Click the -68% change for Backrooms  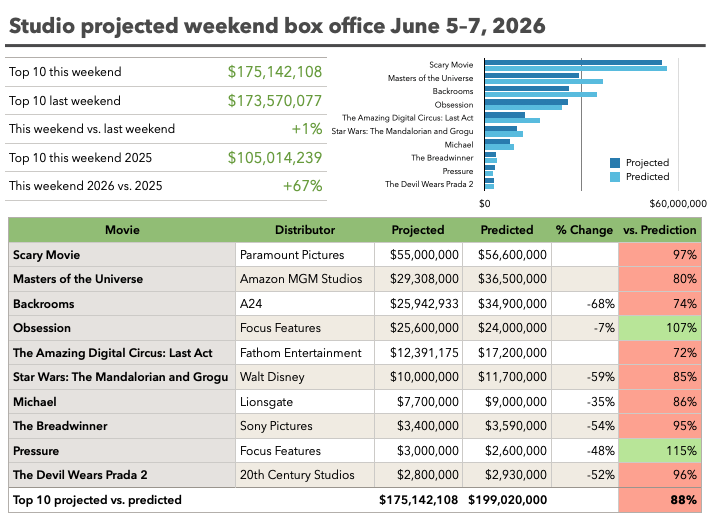601,304
